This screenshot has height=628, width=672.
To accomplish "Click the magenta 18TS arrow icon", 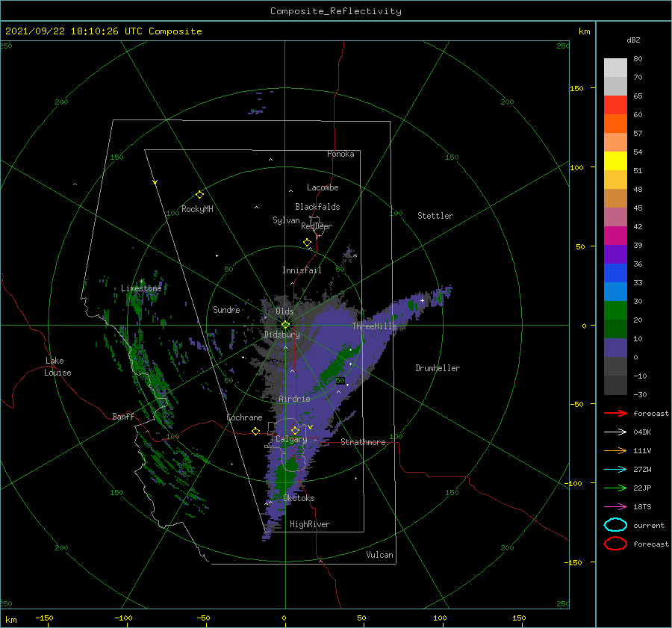I will 615,507.
